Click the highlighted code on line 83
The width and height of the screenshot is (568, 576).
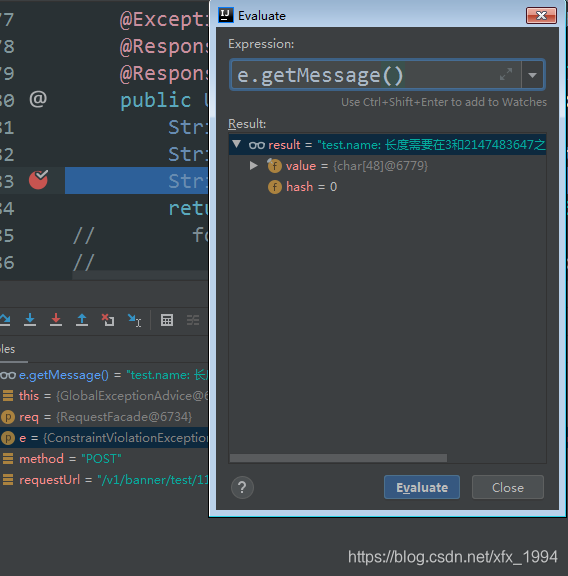[x=136, y=180]
